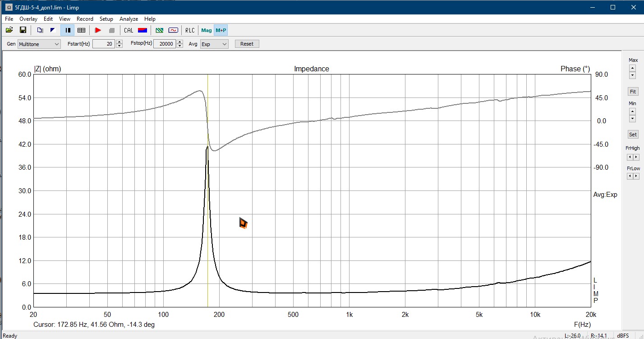644x339 pixels.
Task: Increase Fstart with the up arrow
Action: click(x=119, y=42)
